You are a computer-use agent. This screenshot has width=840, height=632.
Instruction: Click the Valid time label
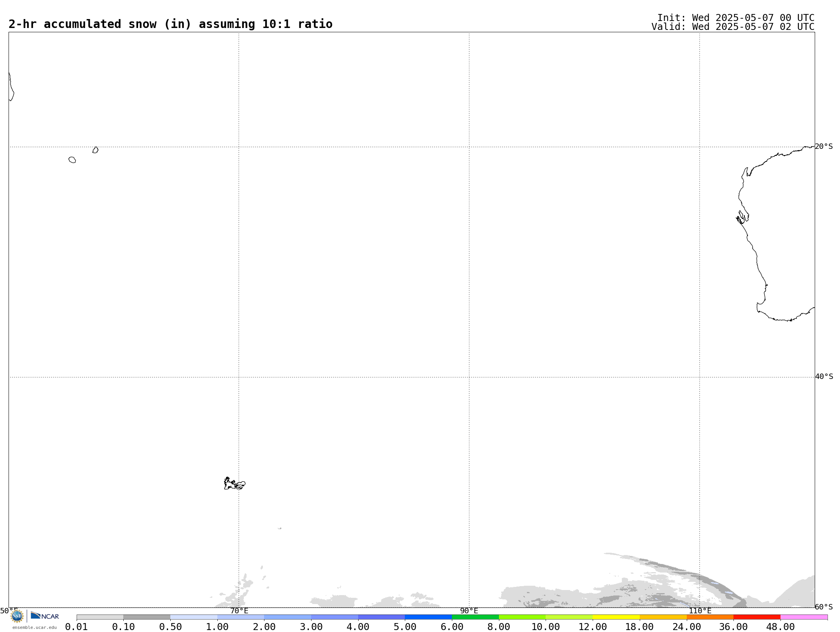click(733, 27)
